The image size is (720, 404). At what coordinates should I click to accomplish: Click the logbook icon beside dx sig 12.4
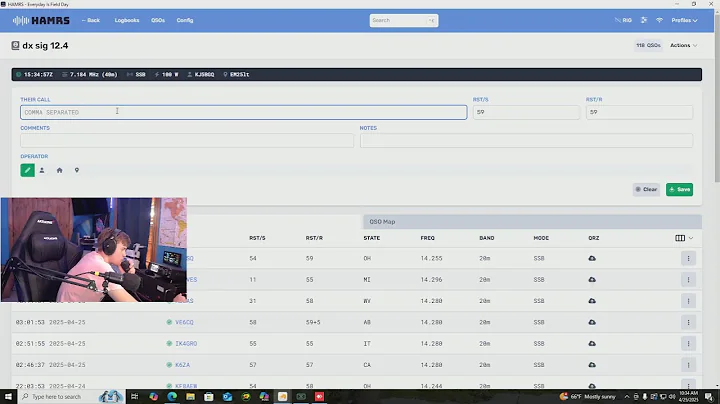pyautogui.click(x=15, y=45)
